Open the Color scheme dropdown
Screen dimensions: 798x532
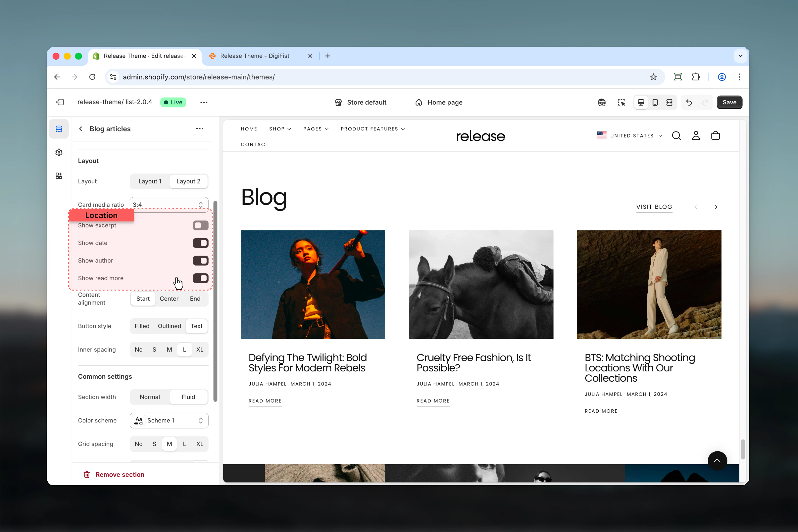[x=169, y=420]
